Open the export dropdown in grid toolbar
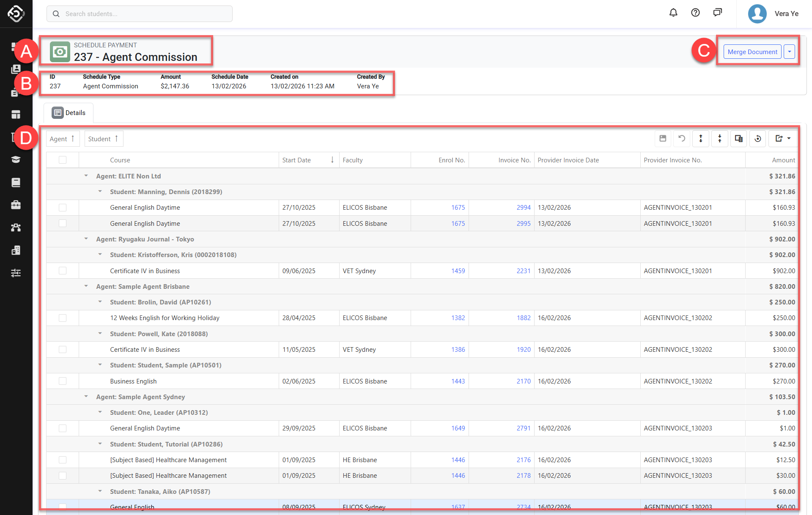 783,139
